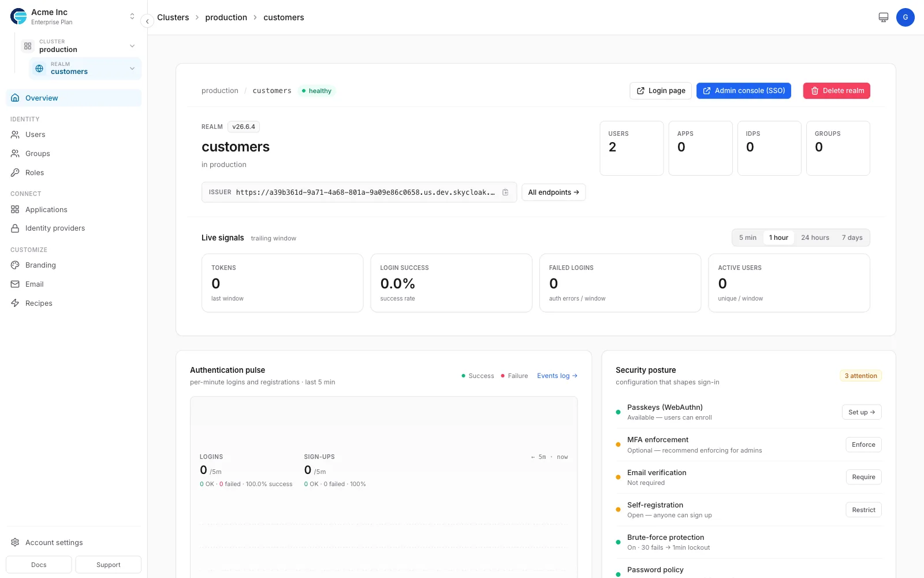The image size is (924, 578).
Task: Click Set up for Passkeys (WebAuthn)
Action: click(862, 412)
